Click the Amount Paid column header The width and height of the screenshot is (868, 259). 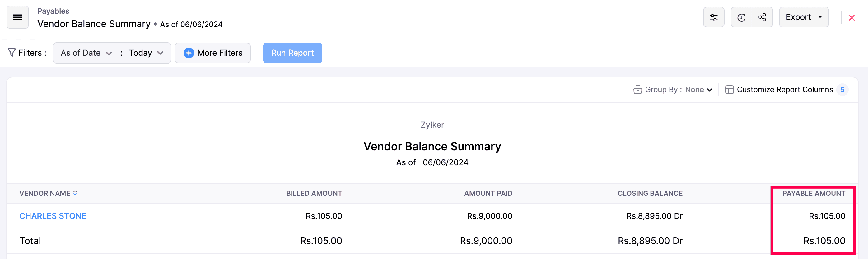pyautogui.click(x=488, y=194)
